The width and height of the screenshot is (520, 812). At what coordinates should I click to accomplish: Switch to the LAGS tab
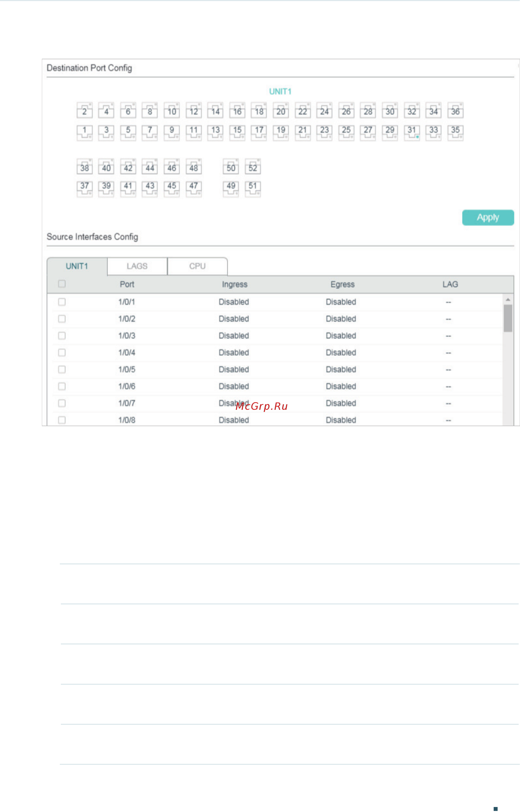click(x=137, y=266)
